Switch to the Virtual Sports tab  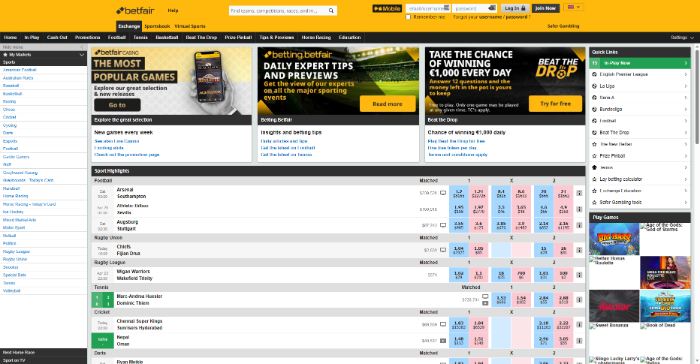pos(190,26)
